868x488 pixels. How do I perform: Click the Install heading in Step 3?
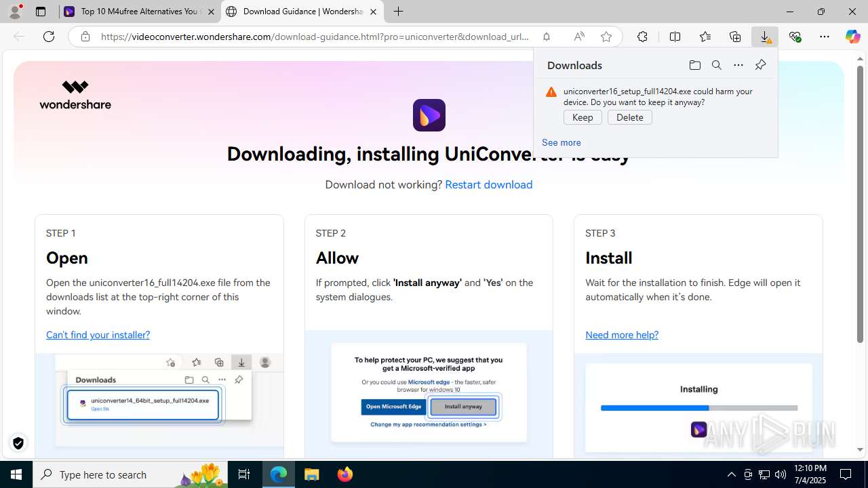point(609,258)
